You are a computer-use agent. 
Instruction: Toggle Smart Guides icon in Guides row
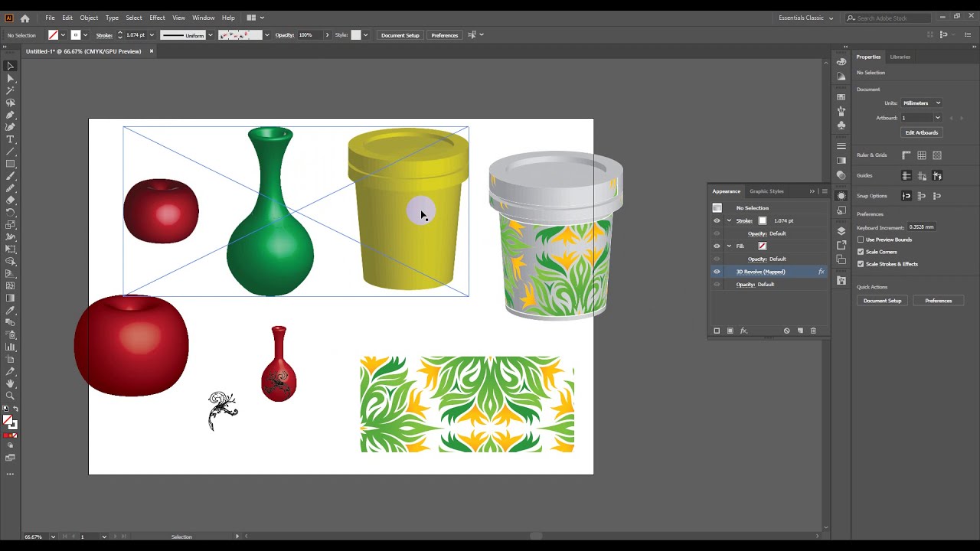click(937, 176)
